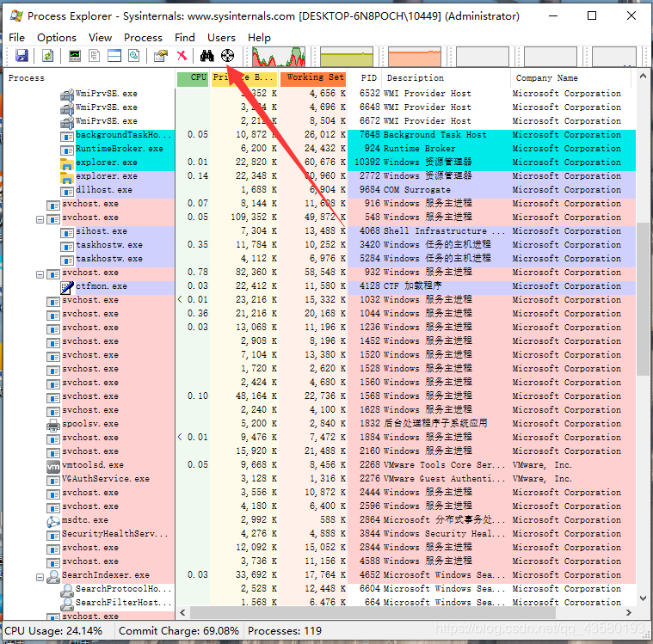Image resolution: width=653 pixels, height=644 pixels.
Task: Sort by the PID column header
Action: click(x=363, y=78)
